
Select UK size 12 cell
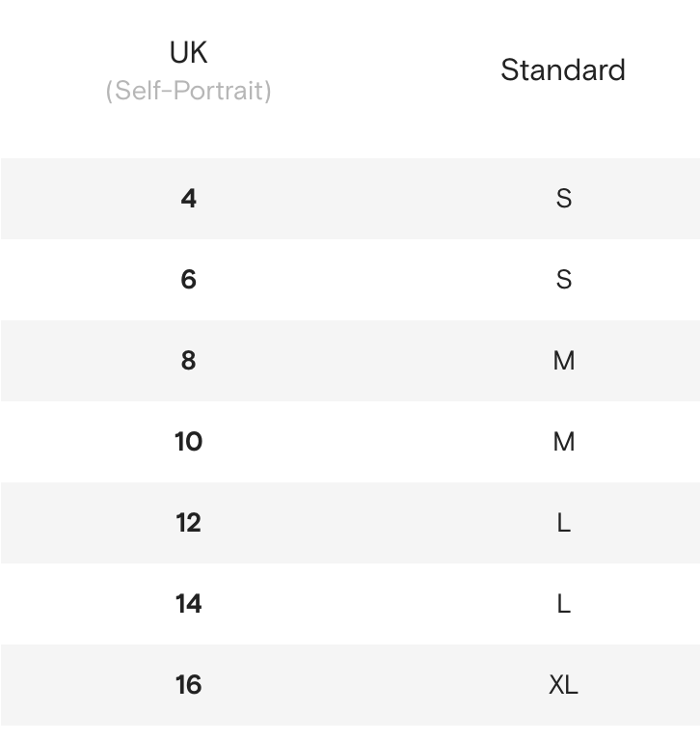[x=188, y=523]
